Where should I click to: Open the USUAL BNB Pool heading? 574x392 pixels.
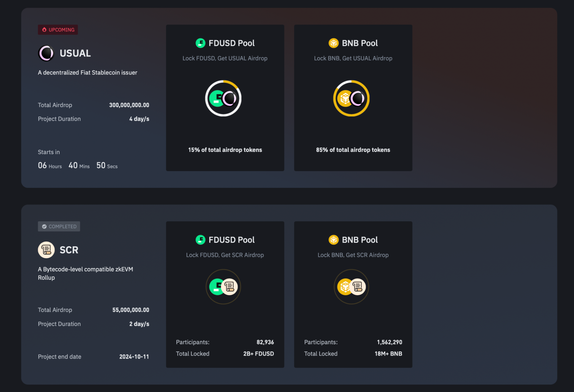click(360, 43)
